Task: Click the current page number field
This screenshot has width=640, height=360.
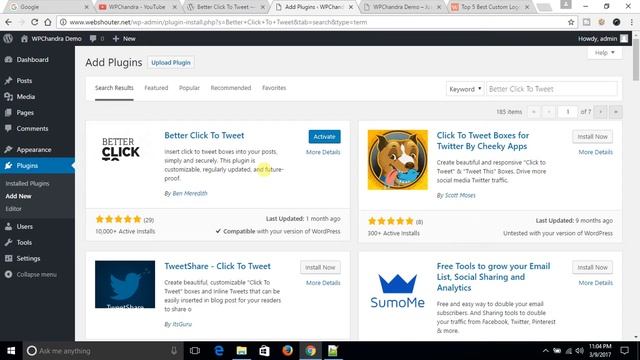Action: (x=567, y=112)
